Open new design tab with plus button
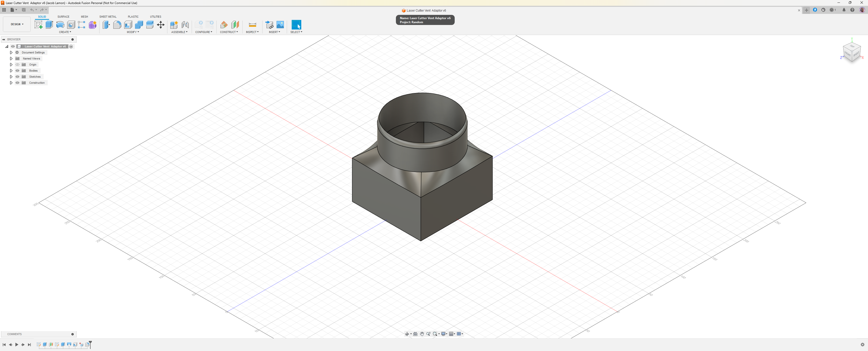Viewport: 868px width, 351px height. [x=806, y=10]
